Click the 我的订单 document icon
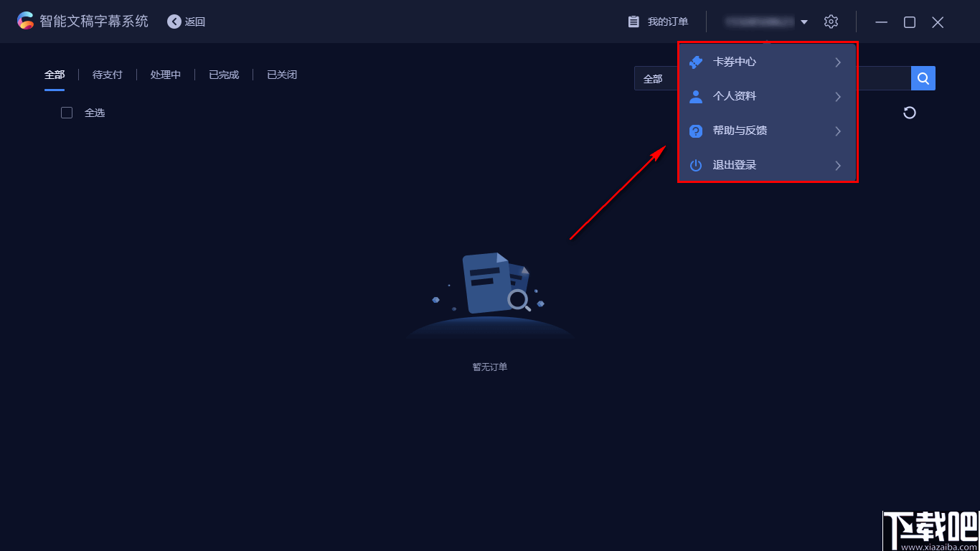Viewport: 980px width, 551px height. [633, 21]
